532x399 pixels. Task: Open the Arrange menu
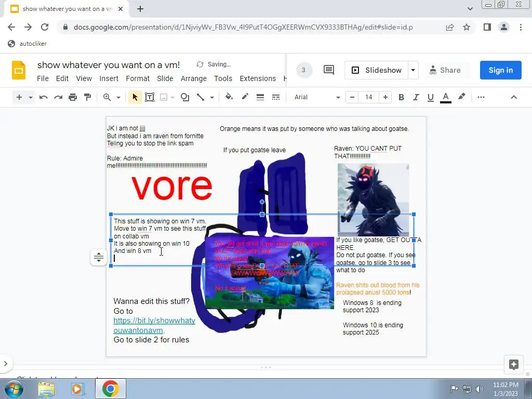[x=194, y=79]
